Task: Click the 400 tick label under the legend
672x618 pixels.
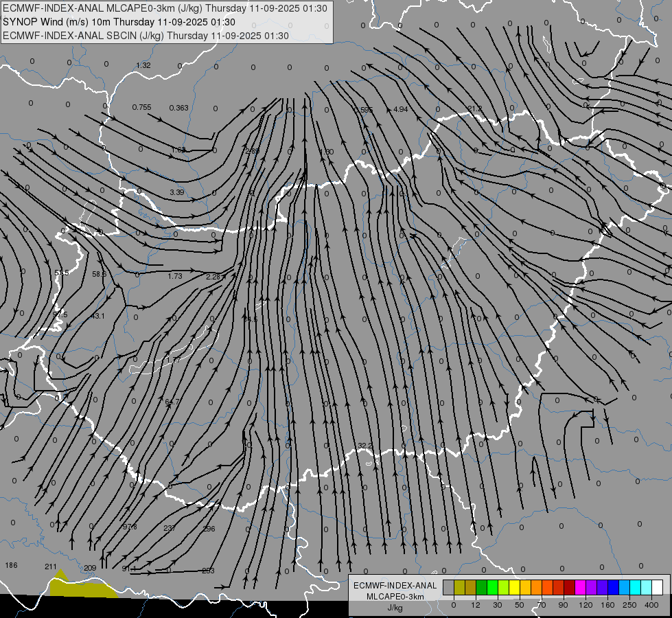Action: pos(651,605)
